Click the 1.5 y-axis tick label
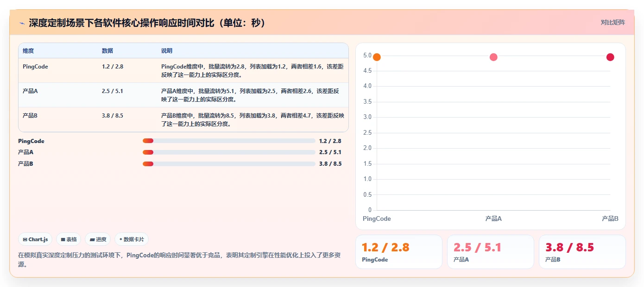The width and height of the screenshot is (644, 287). [x=367, y=164]
